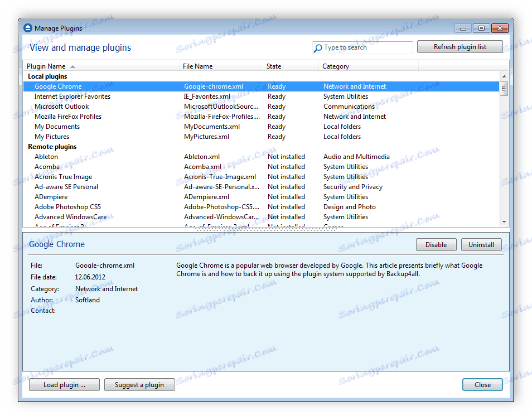Disable the Google Chrome plugin
The height and width of the screenshot is (420, 532).
(436, 245)
